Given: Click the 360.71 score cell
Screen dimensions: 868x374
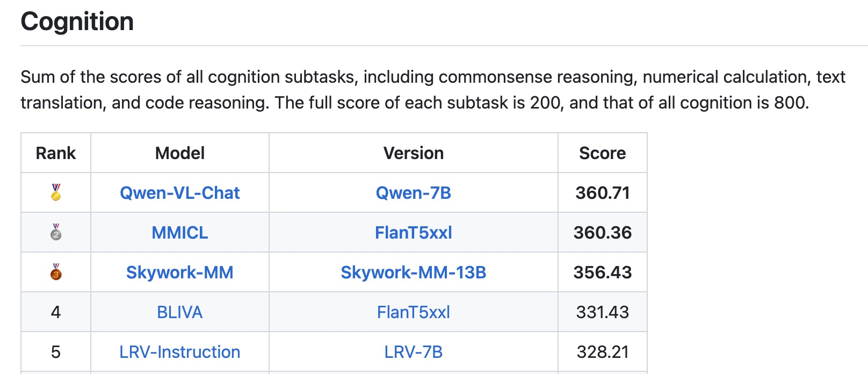Looking at the screenshot, I should tap(602, 193).
